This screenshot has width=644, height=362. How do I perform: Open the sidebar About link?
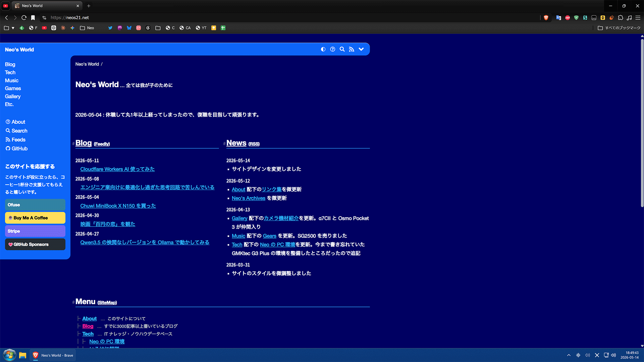pyautogui.click(x=15, y=122)
